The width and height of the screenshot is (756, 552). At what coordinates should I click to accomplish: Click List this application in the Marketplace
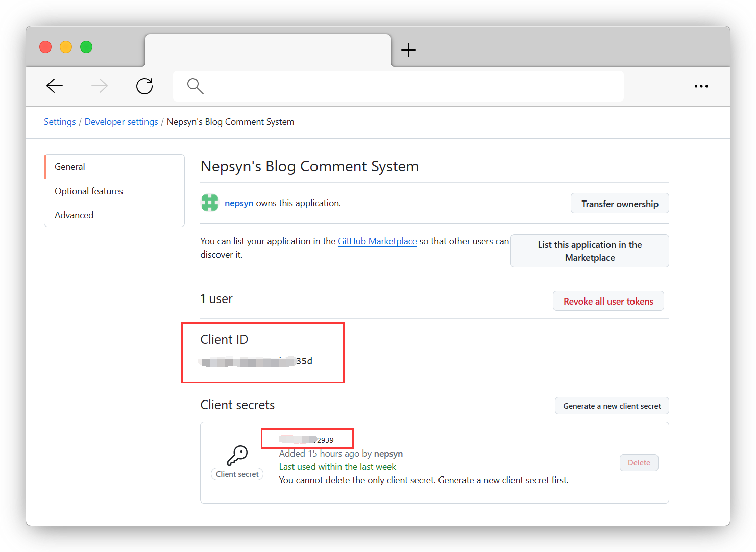point(589,251)
